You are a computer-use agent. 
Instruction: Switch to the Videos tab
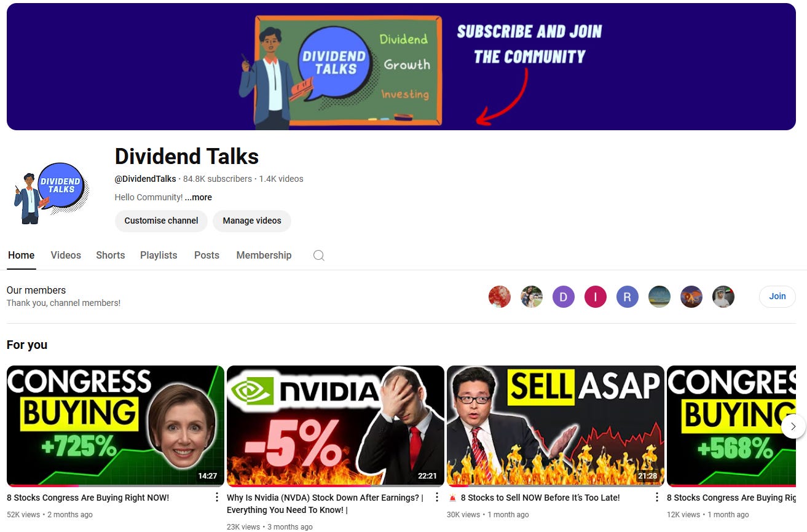[66, 256]
